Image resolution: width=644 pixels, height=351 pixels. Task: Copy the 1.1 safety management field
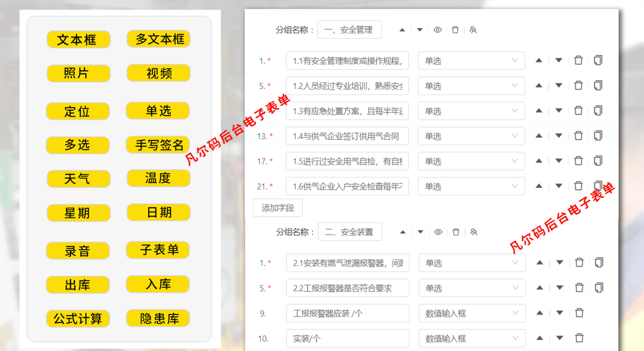[x=599, y=60]
